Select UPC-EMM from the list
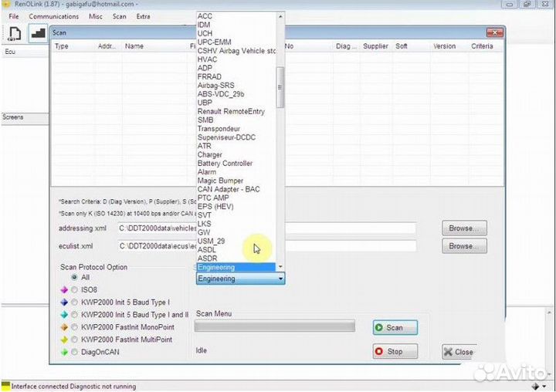Image resolution: width=556 pixels, height=392 pixels. pyautogui.click(x=236, y=42)
